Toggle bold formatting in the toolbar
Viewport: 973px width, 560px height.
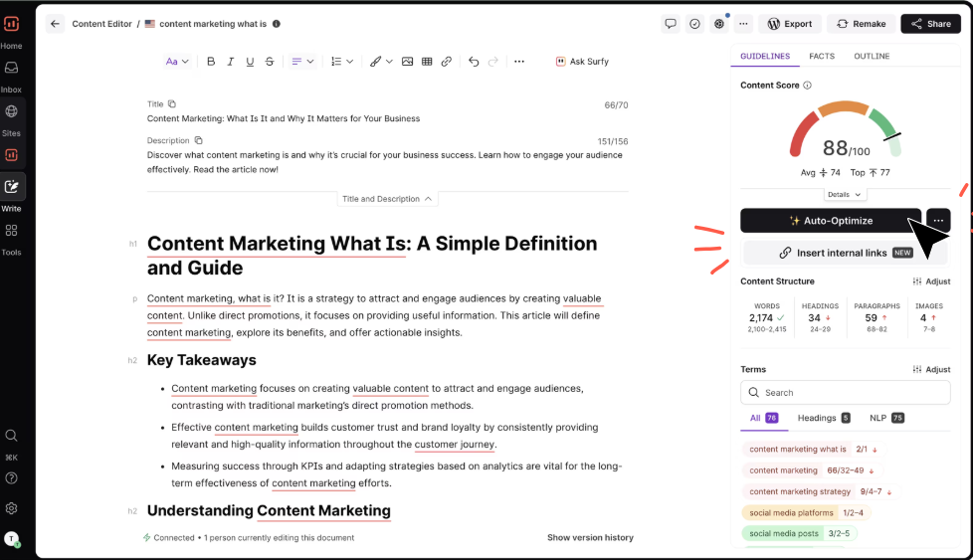pos(211,62)
